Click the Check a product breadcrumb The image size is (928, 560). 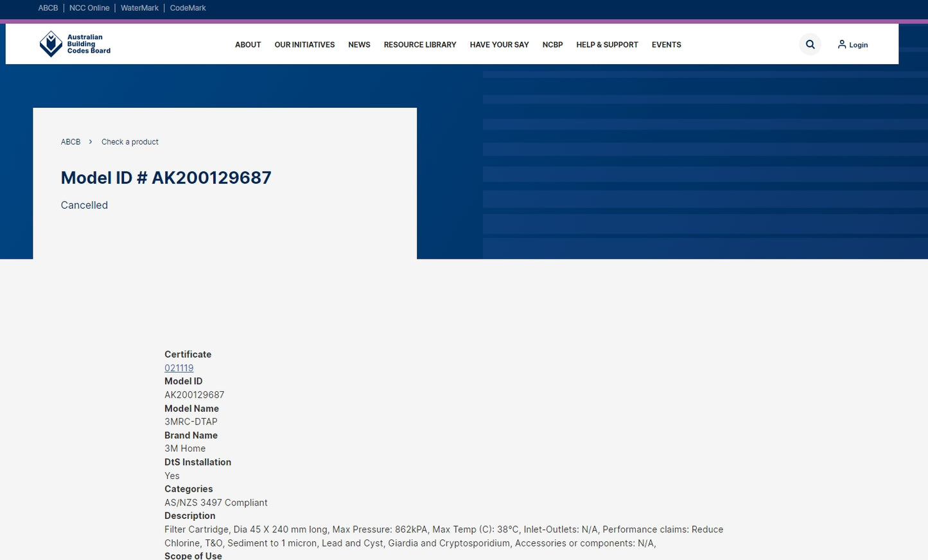pos(130,142)
